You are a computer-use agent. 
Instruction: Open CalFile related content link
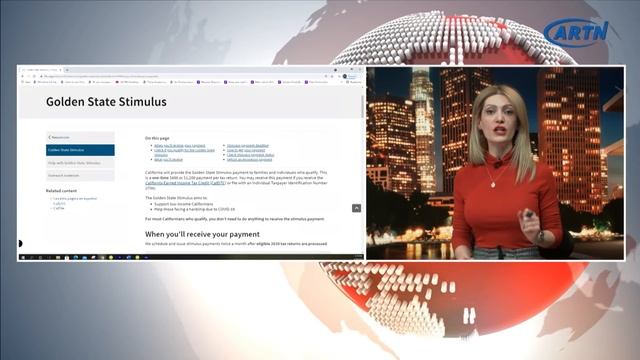[59, 208]
